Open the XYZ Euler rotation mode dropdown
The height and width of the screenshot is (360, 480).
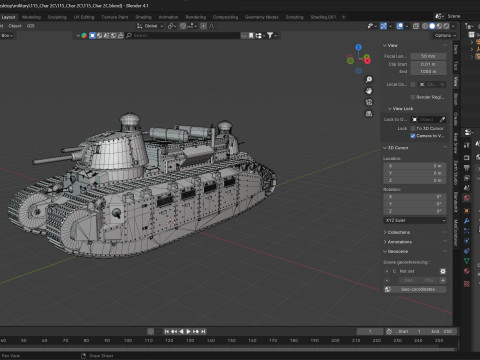tap(415, 220)
